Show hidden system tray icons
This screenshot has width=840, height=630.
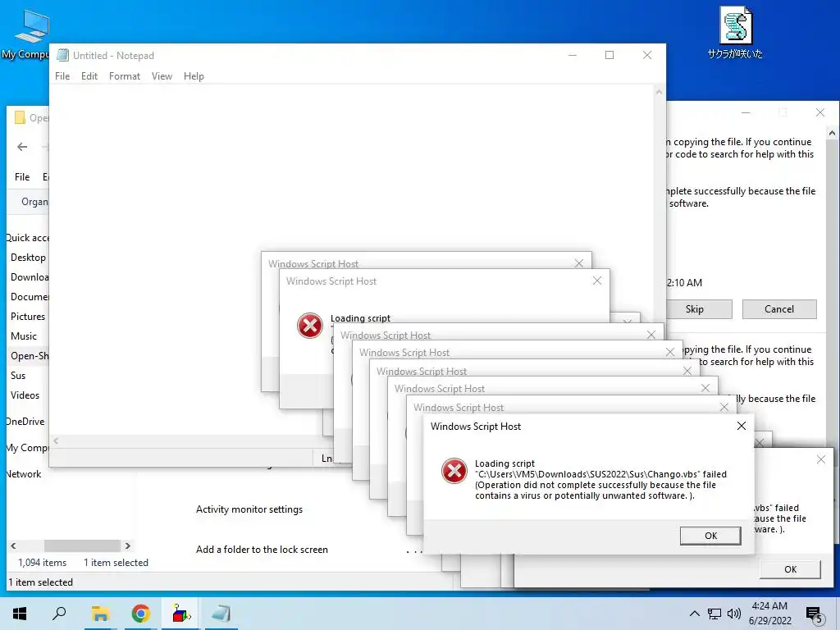click(694, 614)
